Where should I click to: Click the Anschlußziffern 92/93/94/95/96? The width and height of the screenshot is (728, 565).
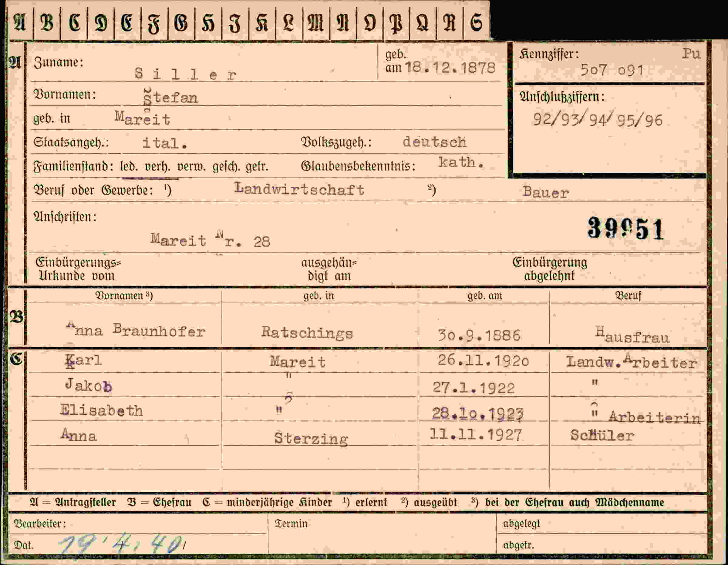pos(598,119)
